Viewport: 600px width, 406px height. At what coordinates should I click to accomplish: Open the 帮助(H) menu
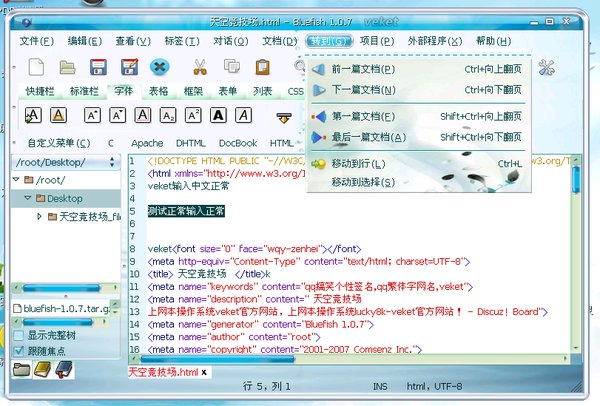(x=494, y=41)
